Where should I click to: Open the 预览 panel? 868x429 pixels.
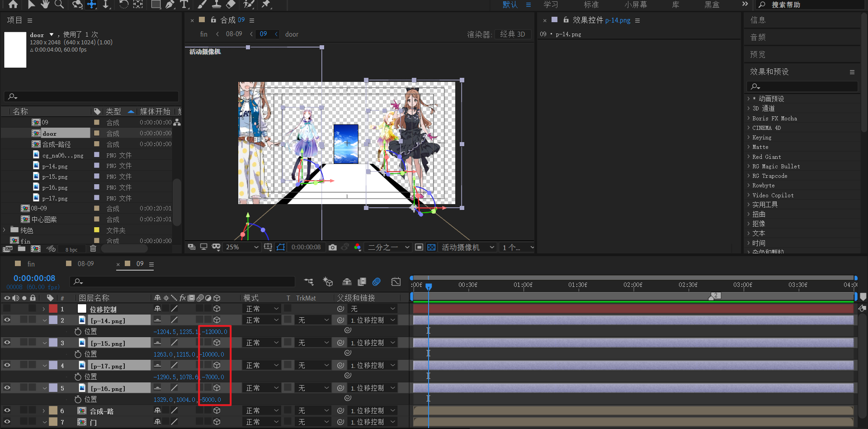point(758,54)
